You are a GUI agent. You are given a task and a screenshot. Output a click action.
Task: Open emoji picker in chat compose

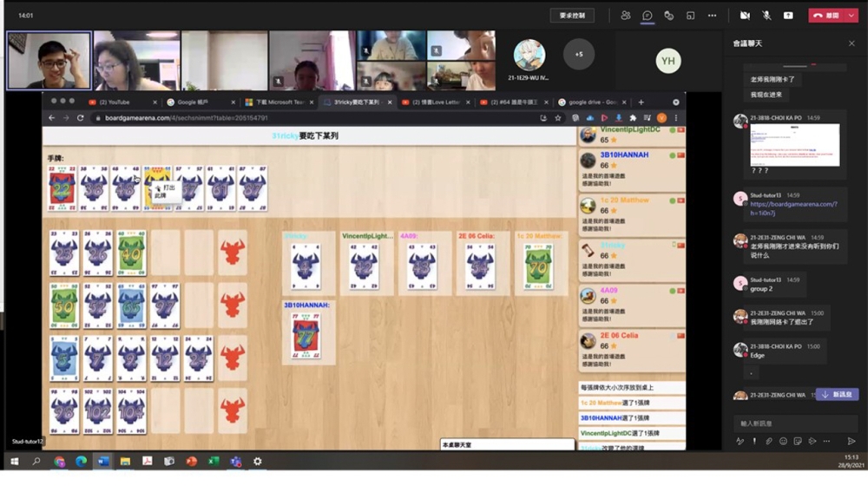tap(783, 441)
